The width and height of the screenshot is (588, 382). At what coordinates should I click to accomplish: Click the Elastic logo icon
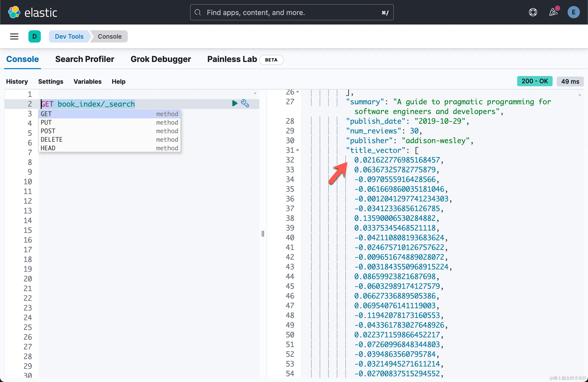[14, 12]
